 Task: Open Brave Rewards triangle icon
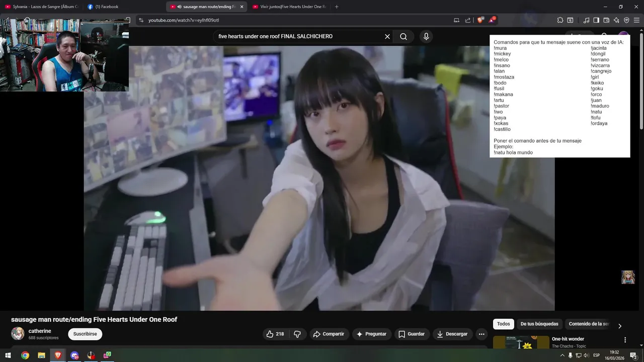[492, 20]
